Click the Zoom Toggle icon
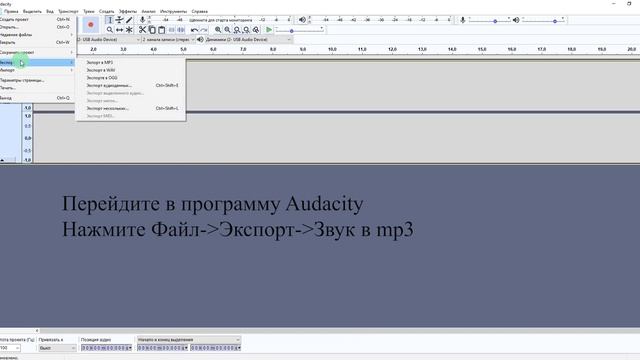 256,30
